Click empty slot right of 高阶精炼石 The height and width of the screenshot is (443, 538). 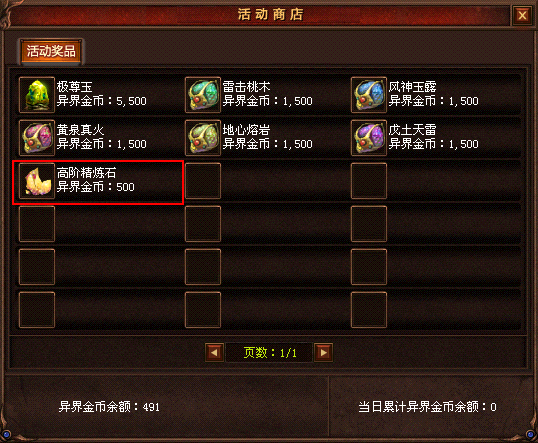pos(203,181)
